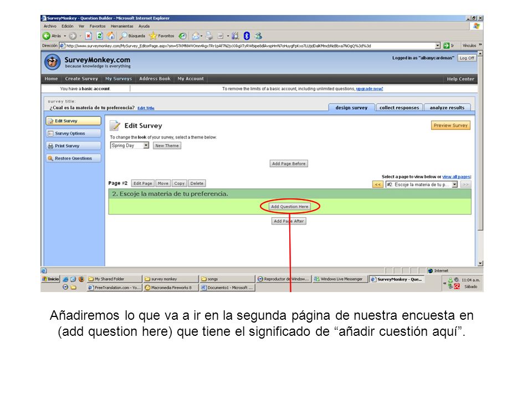Click the Copy page button
532x399 pixels.
point(179,183)
